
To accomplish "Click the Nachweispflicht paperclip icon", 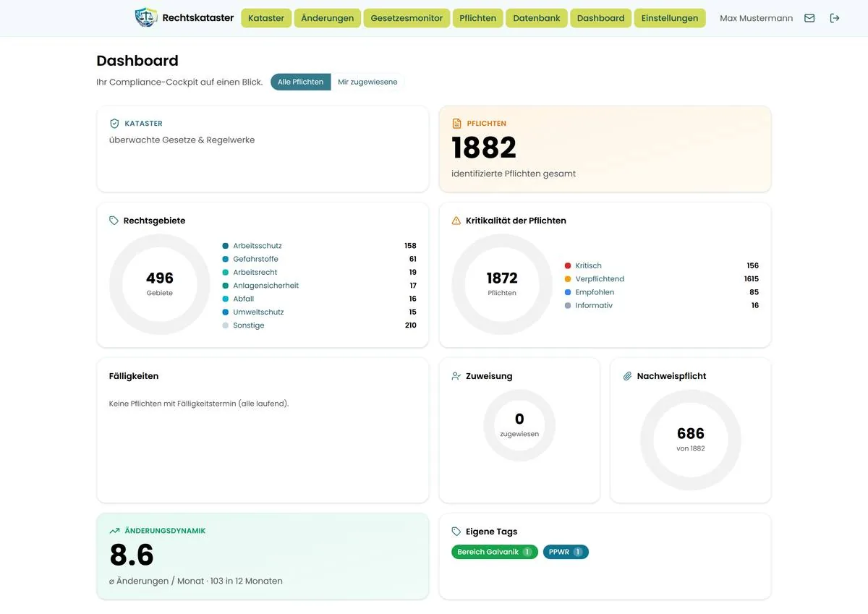I will (x=627, y=376).
